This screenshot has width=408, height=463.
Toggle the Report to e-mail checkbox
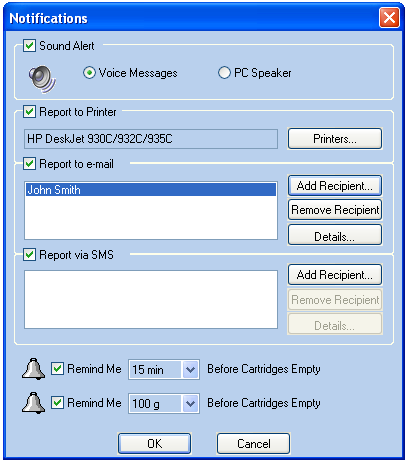coord(29,164)
